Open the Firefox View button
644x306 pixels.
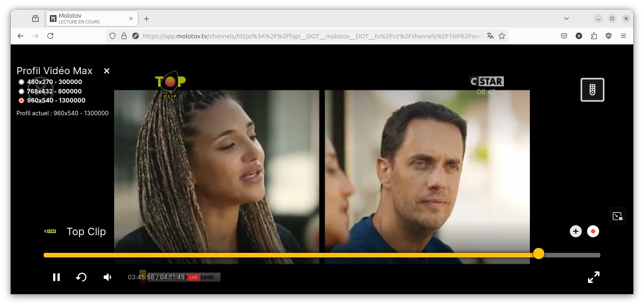[x=35, y=19]
